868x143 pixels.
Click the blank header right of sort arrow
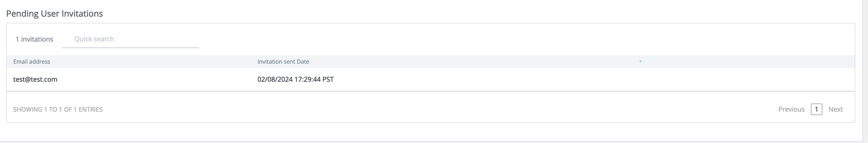(x=741, y=62)
